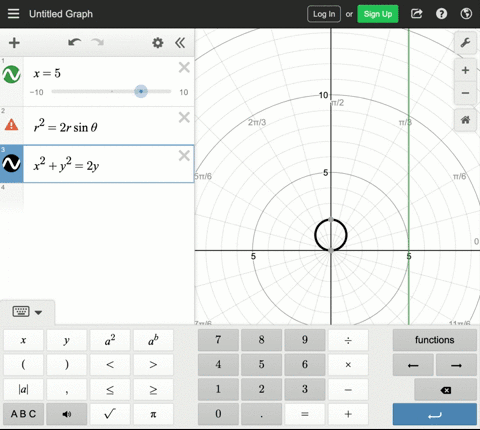Image resolution: width=480 pixels, height=430 pixels.
Task: Open expression list settings gear
Action: tap(158, 43)
